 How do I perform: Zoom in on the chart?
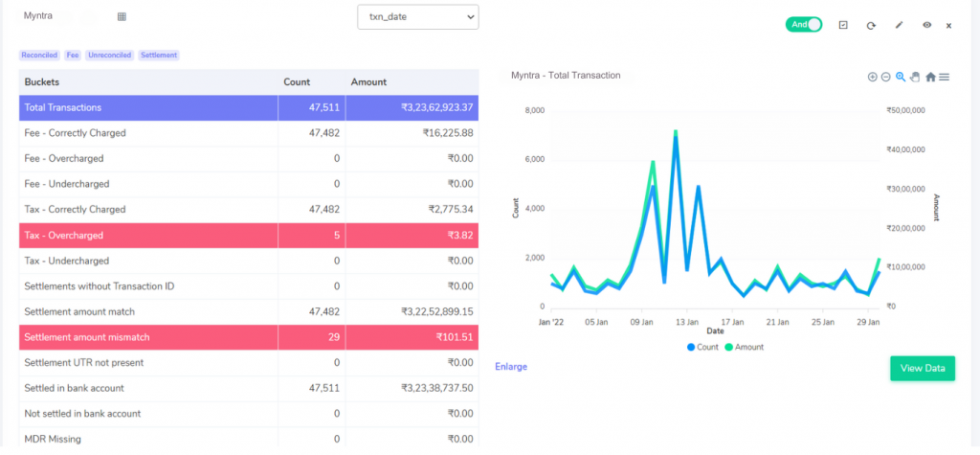click(873, 77)
